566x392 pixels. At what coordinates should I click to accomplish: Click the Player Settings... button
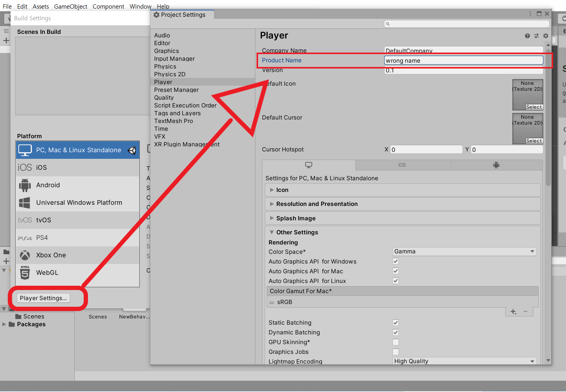[x=43, y=298]
